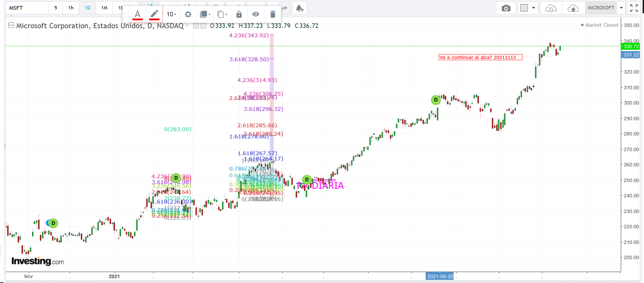Image resolution: width=644 pixels, height=283 pixels.
Task: Create an alert with the bell icon
Action: click(x=300, y=8)
